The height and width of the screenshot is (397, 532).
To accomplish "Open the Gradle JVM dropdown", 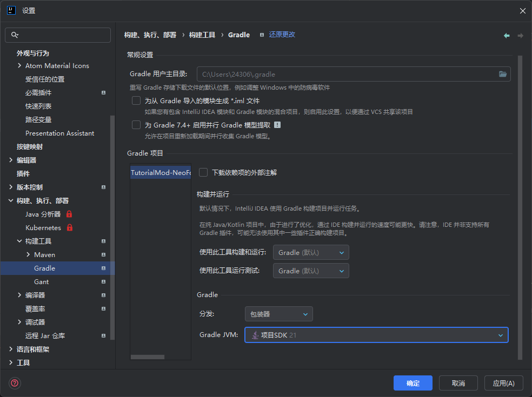I will pos(376,335).
